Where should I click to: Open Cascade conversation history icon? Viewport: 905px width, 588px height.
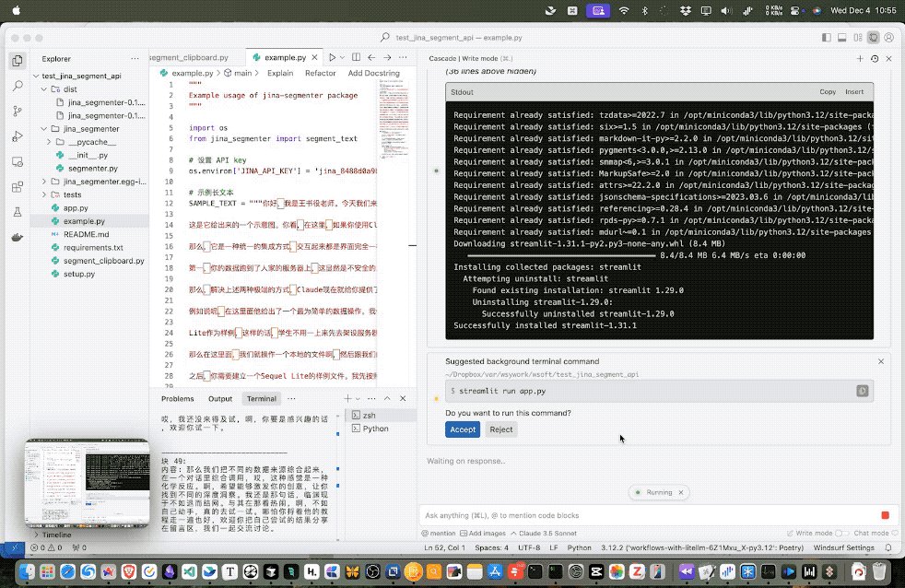(874, 58)
